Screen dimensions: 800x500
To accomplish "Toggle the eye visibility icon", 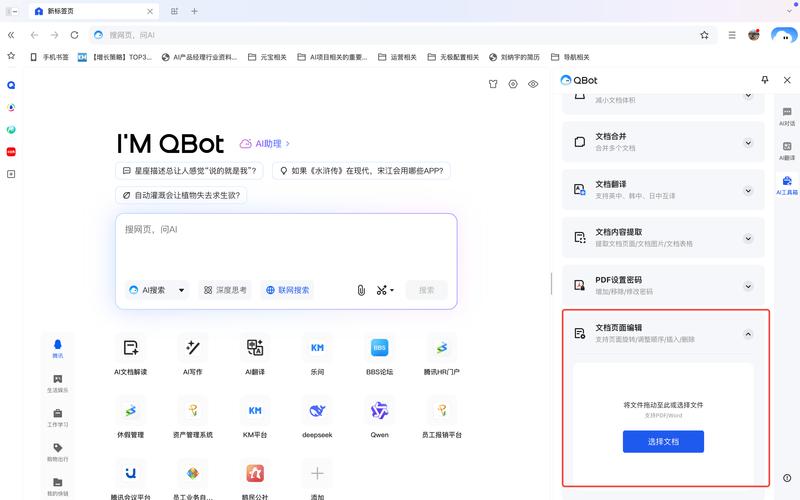I will pyautogui.click(x=533, y=84).
